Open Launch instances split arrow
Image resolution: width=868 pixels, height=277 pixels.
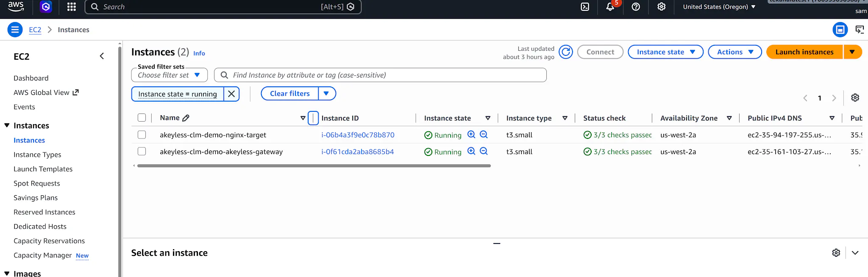(x=852, y=52)
